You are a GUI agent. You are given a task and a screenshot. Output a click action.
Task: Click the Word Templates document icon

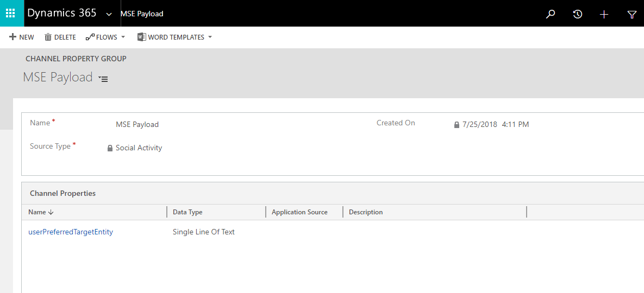coord(141,37)
